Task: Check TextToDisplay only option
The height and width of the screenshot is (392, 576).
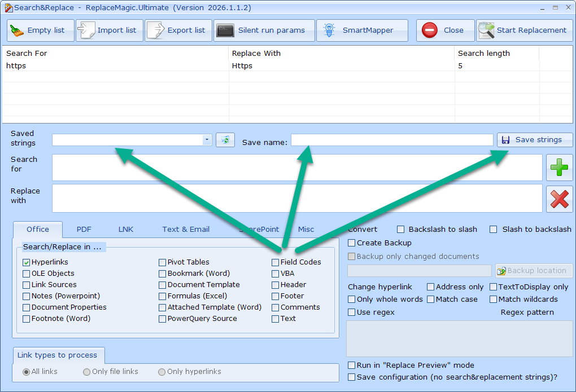Action: [x=494, y=287]
